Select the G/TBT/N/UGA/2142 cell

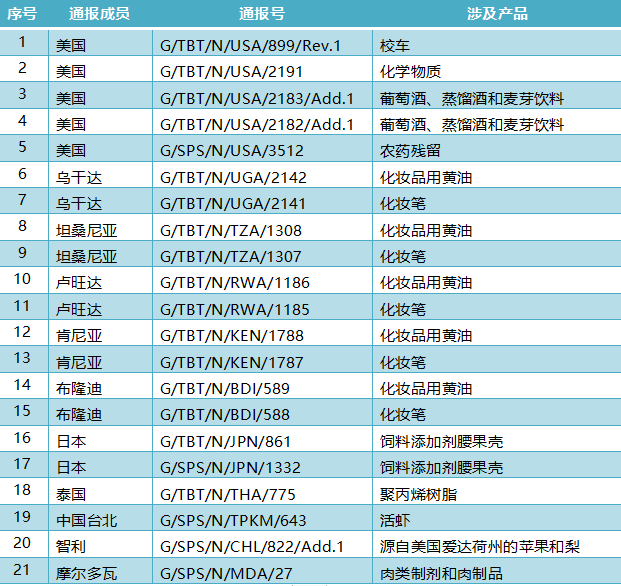click(x=262, y=175)
